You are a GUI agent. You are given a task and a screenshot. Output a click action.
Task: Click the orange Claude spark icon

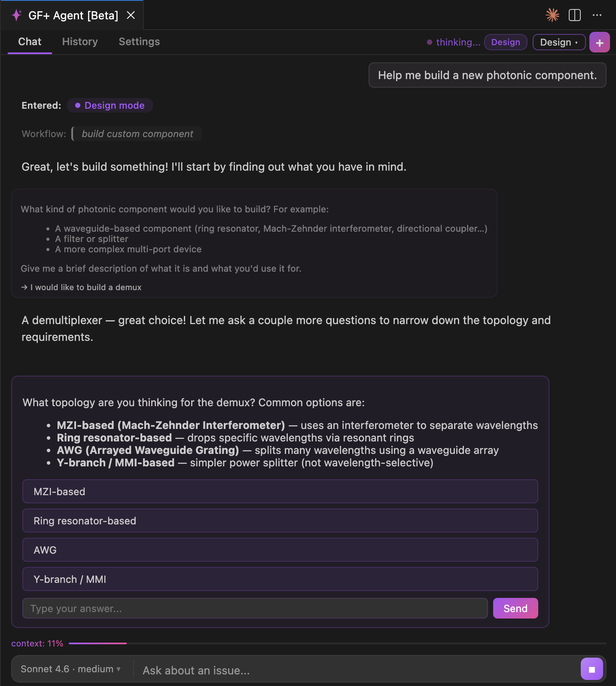coord(552,15)
